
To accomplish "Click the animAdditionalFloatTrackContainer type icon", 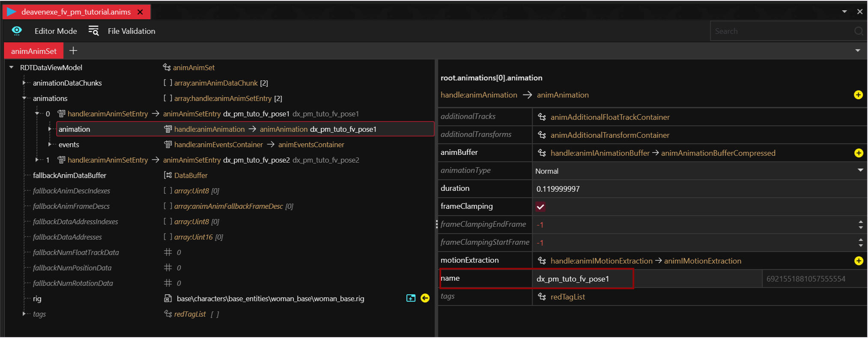I will (542, 117).
